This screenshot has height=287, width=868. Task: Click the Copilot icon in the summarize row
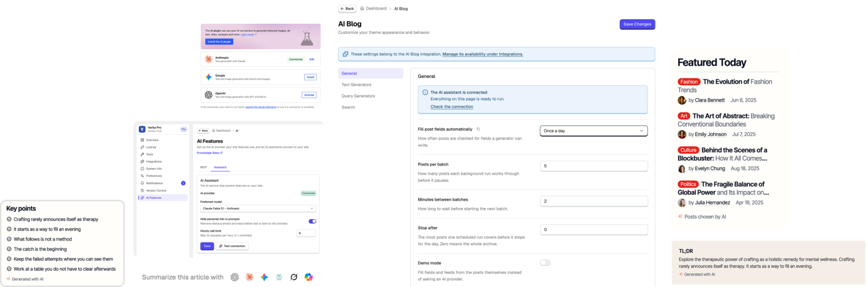309,277
